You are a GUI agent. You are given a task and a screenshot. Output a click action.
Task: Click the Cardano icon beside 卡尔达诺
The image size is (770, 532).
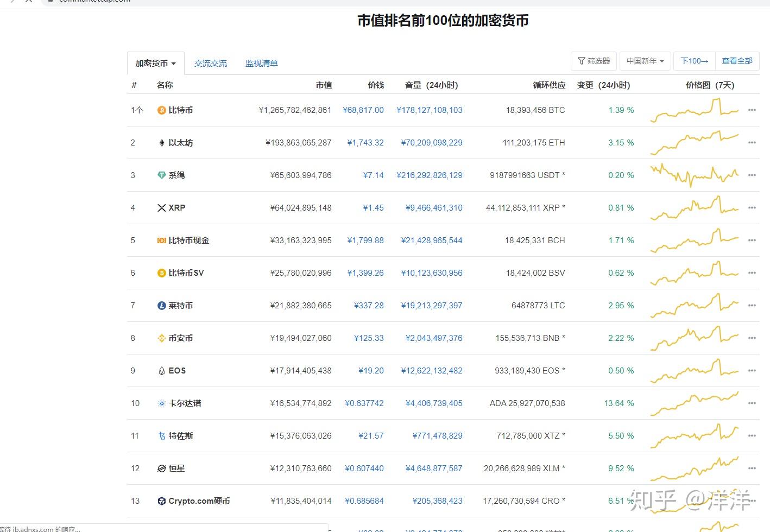coord(161,403)
